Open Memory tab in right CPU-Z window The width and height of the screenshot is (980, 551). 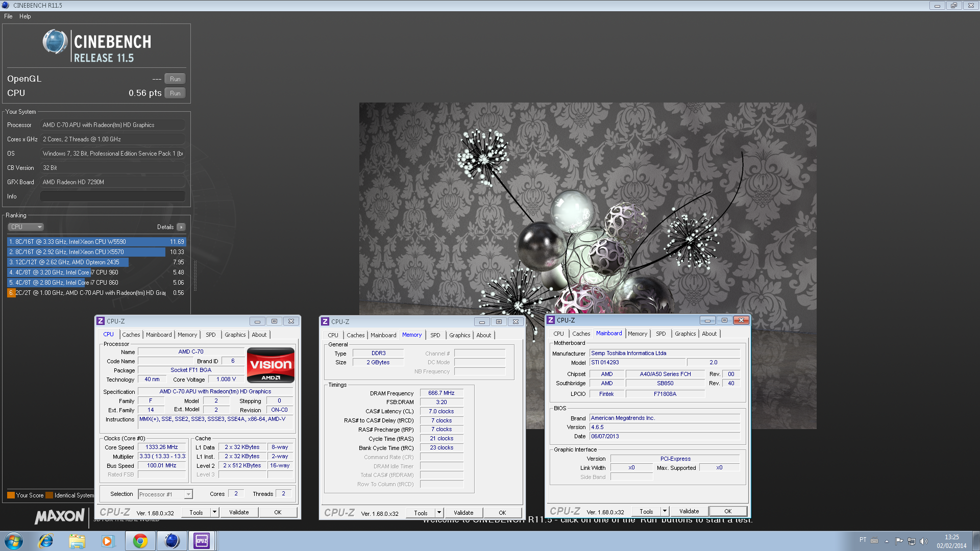(638, 334)
